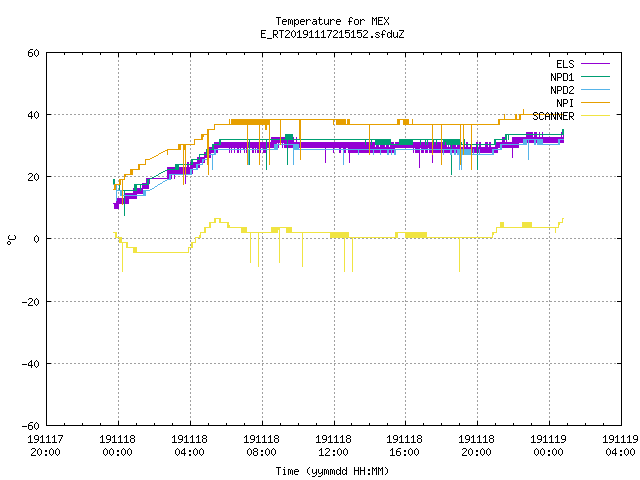This screenshot has height=480, width=640.
Task: Select the SCANNER legend label
Action: (553, 116)
